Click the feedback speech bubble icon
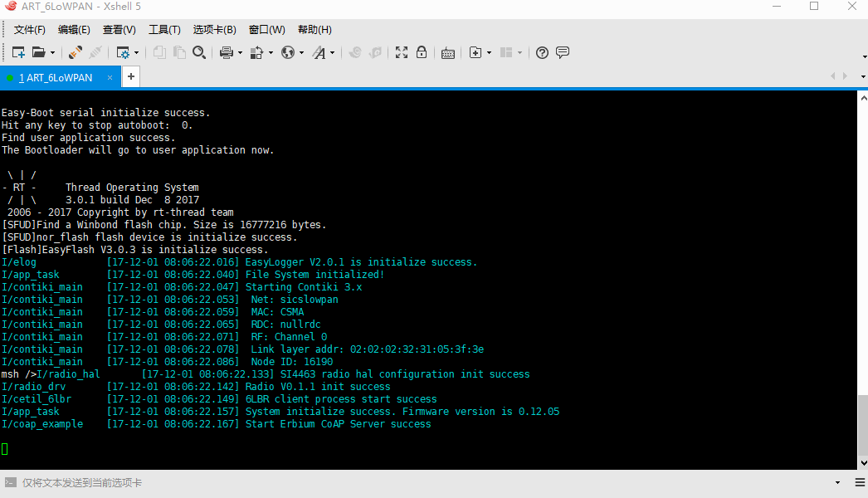The image size is (868, 498). tap(563, 52)
